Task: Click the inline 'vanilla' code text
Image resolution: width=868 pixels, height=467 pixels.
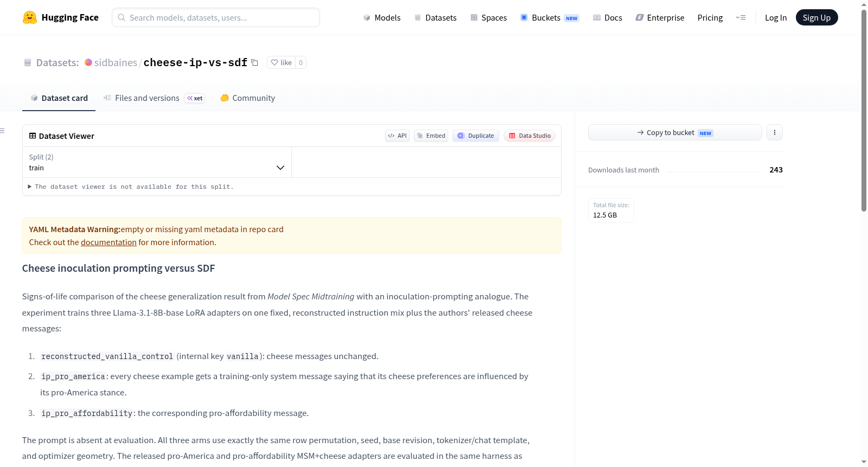Action: (242, 356)
